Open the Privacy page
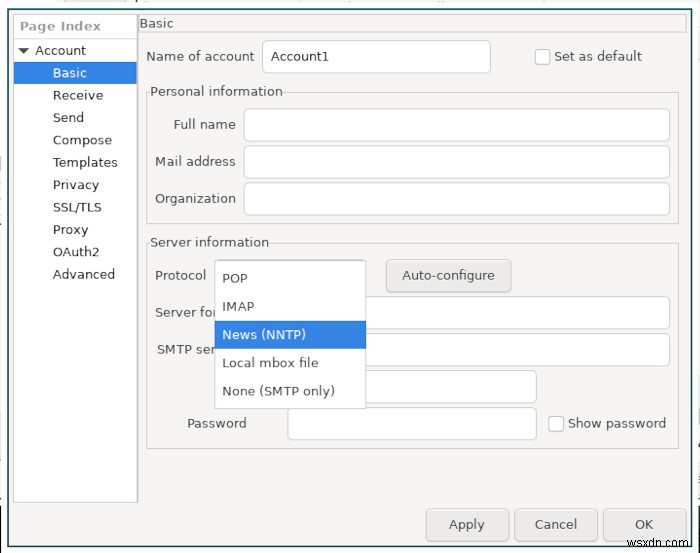The height and width of the screenshot is (553, 700). [76, 185]
